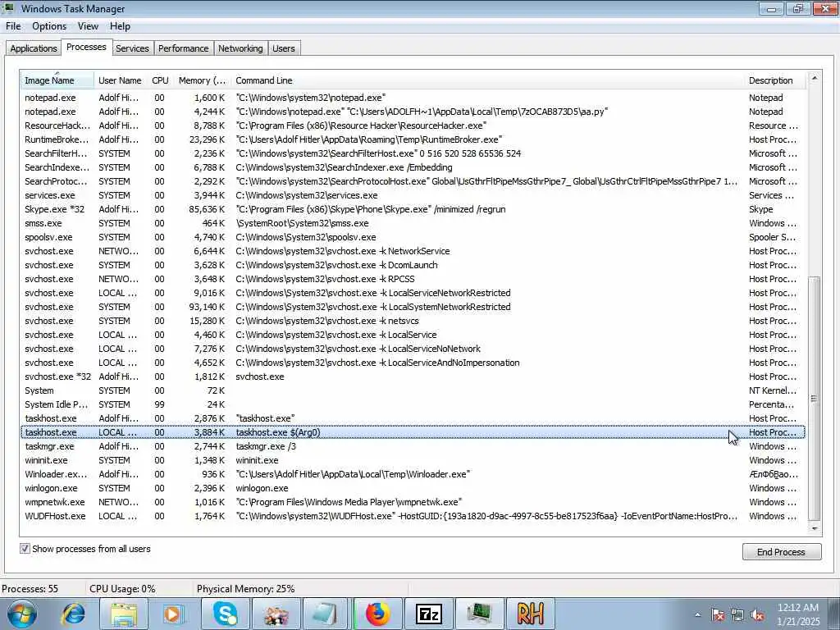Screen dimensions: 840x630
Task: Select RuntimeBroke... process row
Action: tap(413, 139)
